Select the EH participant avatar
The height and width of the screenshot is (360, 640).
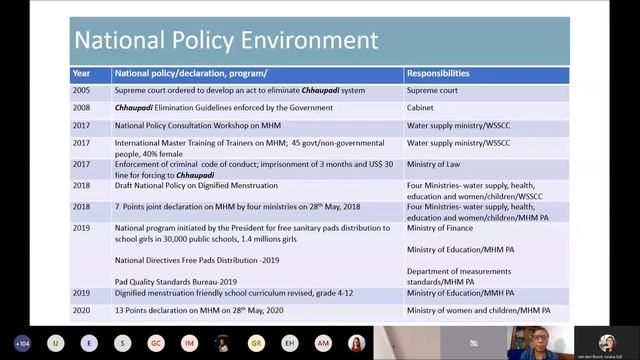290,344
